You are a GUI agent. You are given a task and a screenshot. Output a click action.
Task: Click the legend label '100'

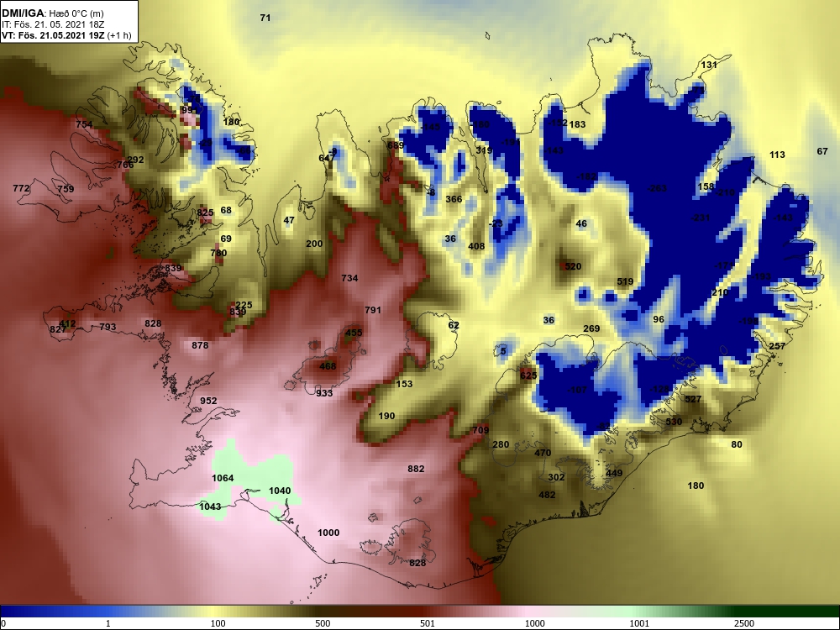point(218,623)
